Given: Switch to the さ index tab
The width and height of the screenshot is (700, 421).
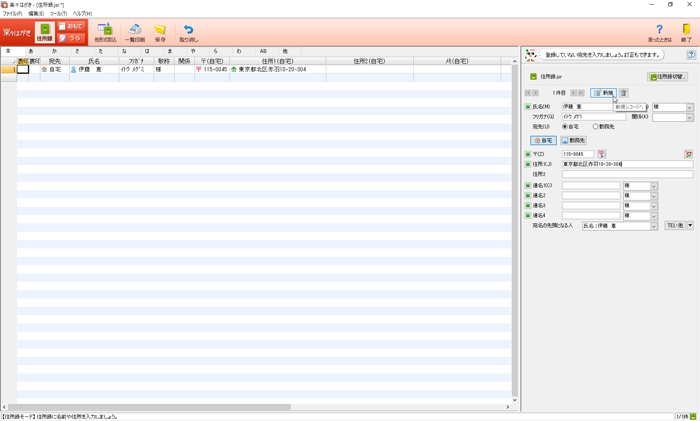Looking at the screenshot, I should 77,51.
